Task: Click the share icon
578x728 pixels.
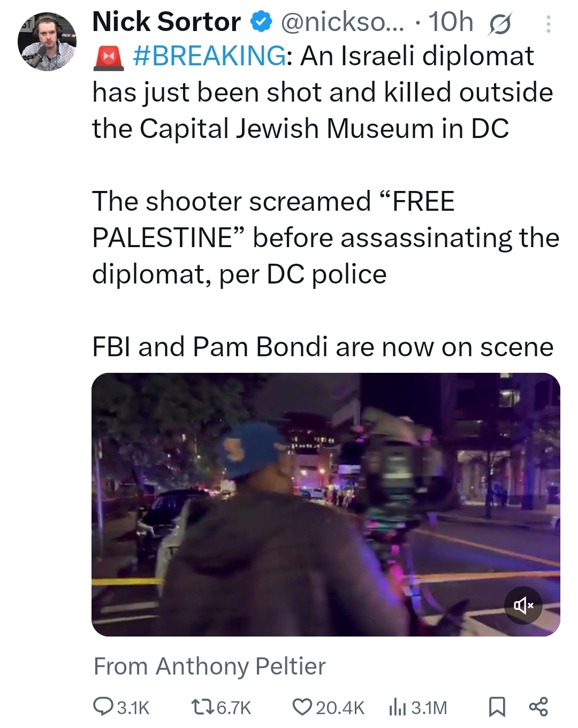Action: coord(538,707)
